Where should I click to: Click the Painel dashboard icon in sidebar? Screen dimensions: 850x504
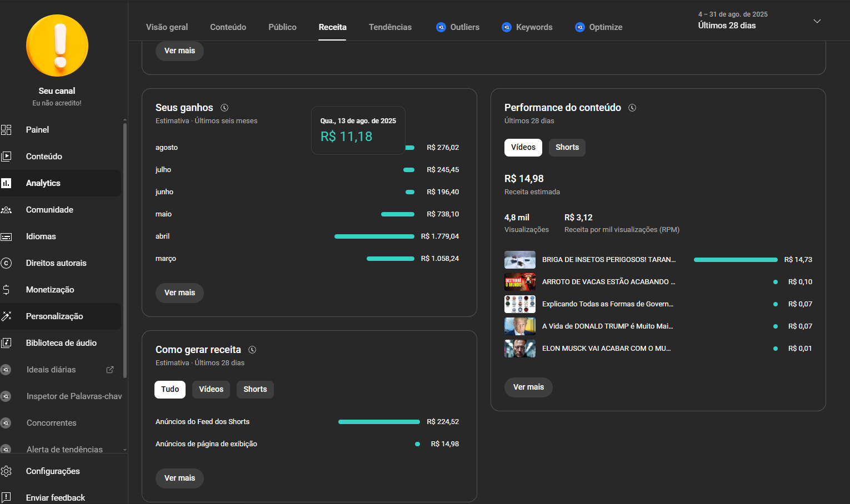coord(7,130)
